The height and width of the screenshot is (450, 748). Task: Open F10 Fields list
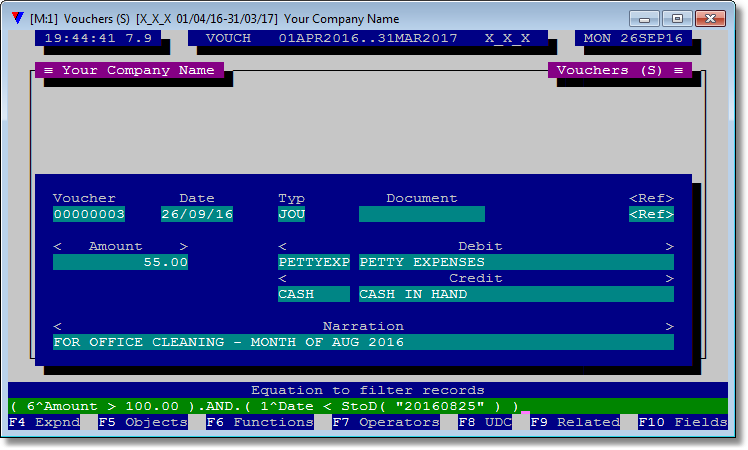[x=683, y=422]
